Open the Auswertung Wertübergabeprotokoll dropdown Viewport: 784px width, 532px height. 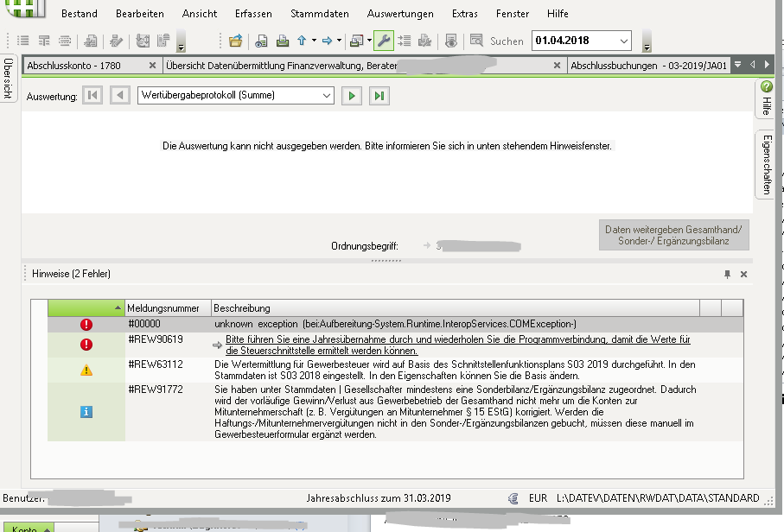326,96
